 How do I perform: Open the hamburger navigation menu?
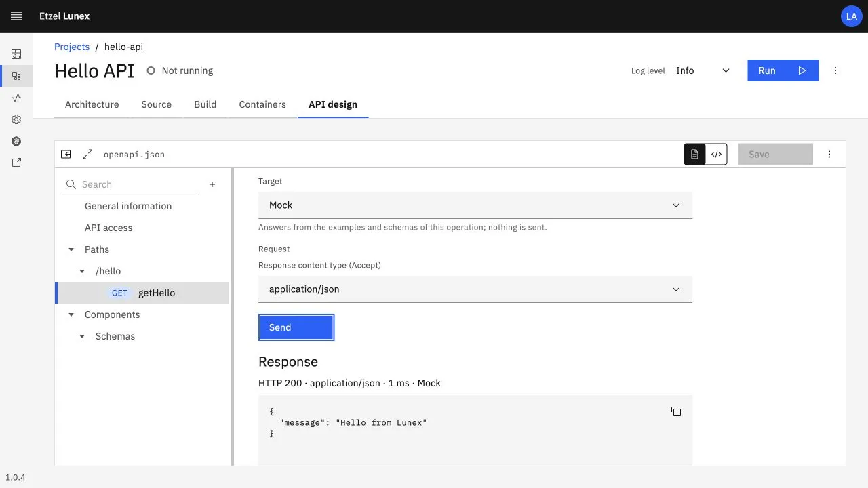coord(16,16)
